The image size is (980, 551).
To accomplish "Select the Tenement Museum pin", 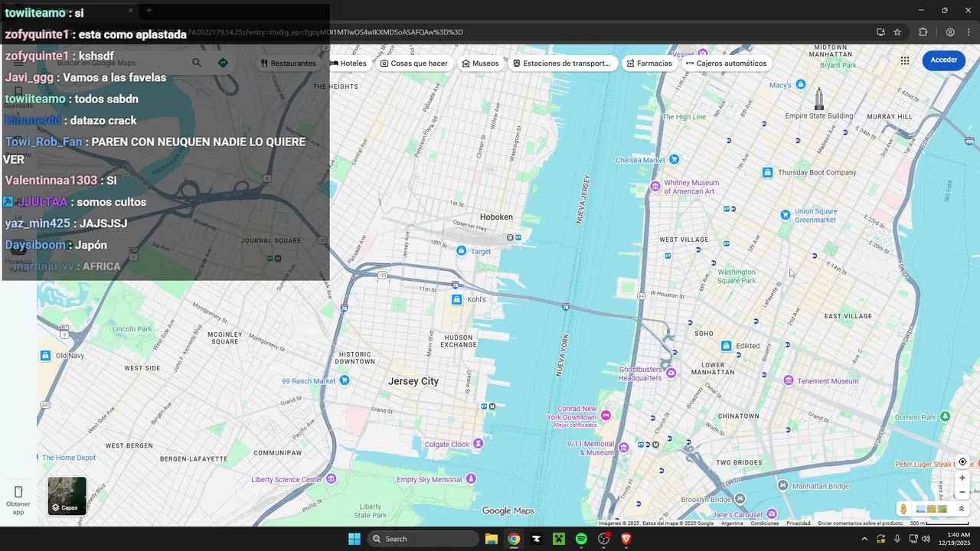I will pos(788,380).
